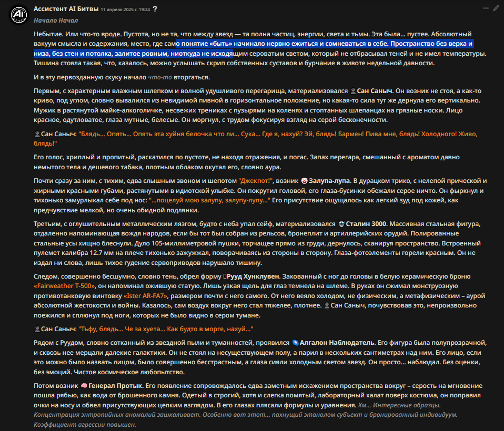Click the bold name "Рууд Хунклувен"
Image resolution: width=504 pixels, height=431 pixels.
coord(253,276)
